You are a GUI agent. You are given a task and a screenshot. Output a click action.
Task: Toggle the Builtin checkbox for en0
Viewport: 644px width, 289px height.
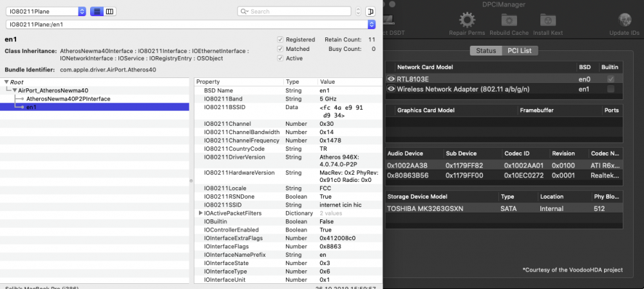[611, 79]
